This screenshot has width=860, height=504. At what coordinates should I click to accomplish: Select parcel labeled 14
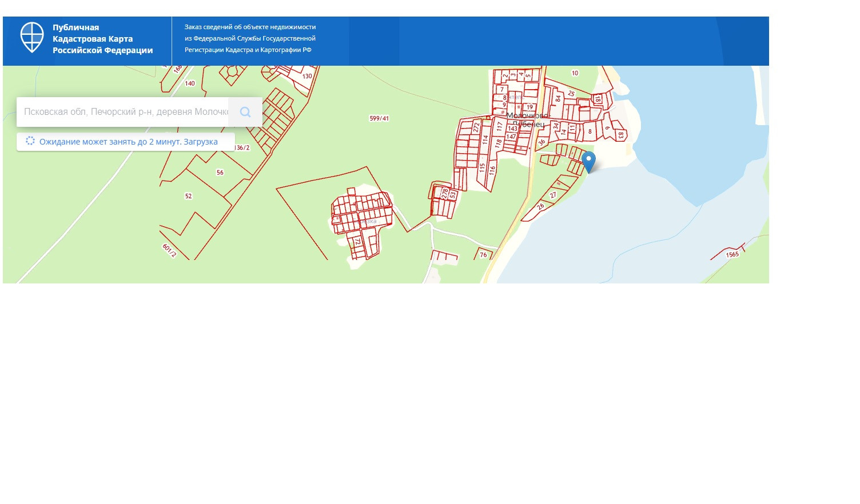click(x=563, y=132)
